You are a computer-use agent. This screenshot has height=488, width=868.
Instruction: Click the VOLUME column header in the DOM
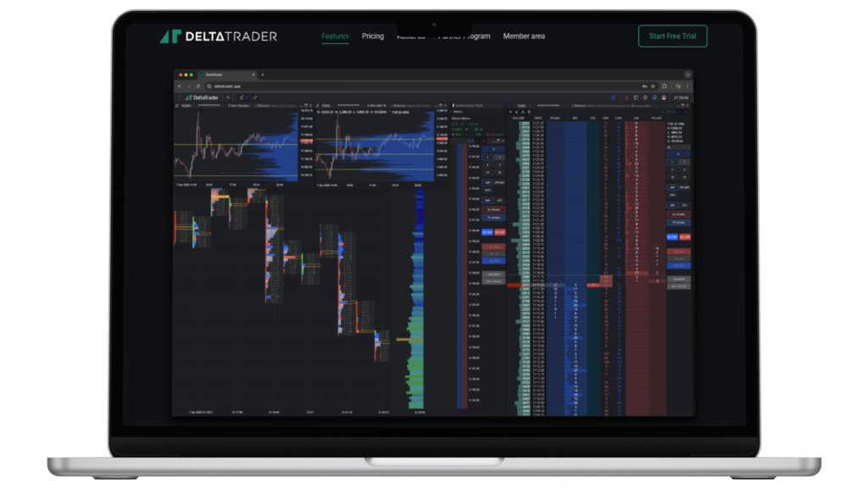(x=519, y=118)
